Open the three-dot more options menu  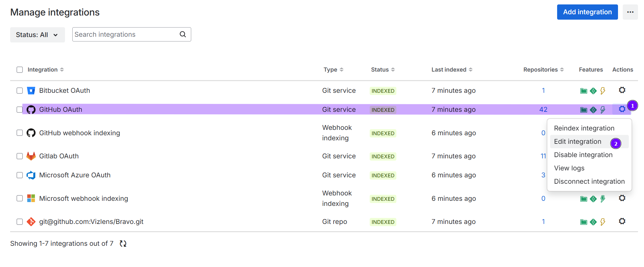630,12
